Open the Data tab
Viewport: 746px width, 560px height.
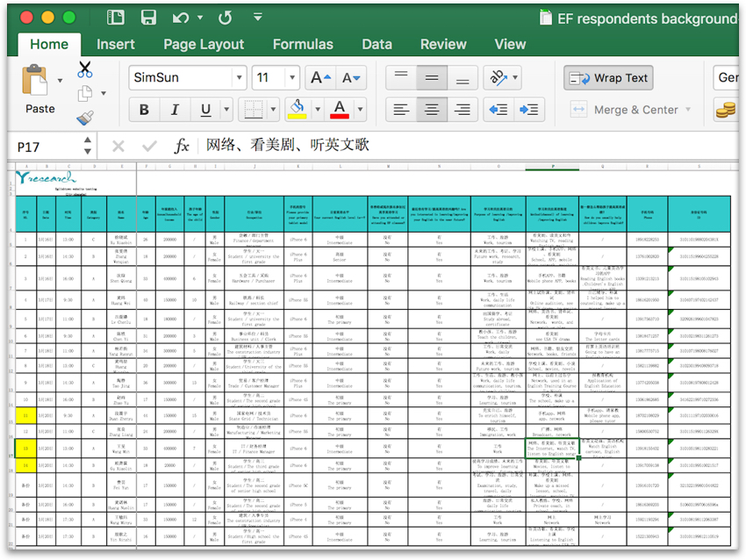(377, 44)
